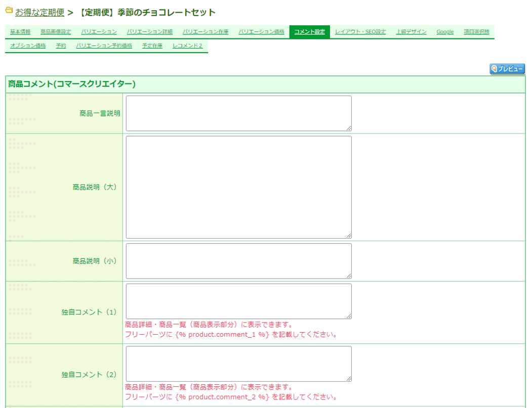Open the バリエーション価格 tab
The height and width of the screenshot is (408, 532).
pyautogui.click(x=261, y=32)
